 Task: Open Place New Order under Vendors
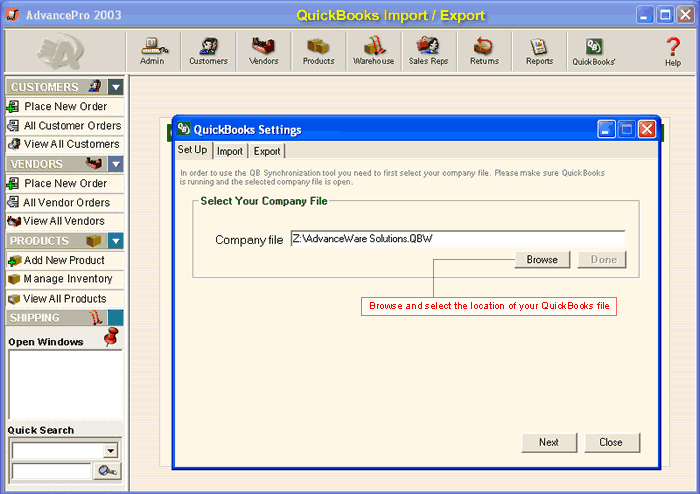pos(66,183)
